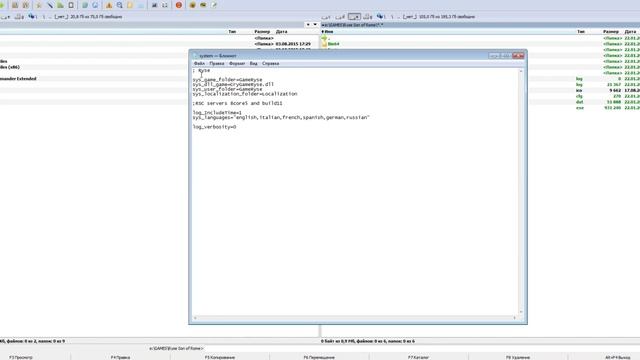
Task: Click the F3 Просмотр button
Action: (21, 357)
